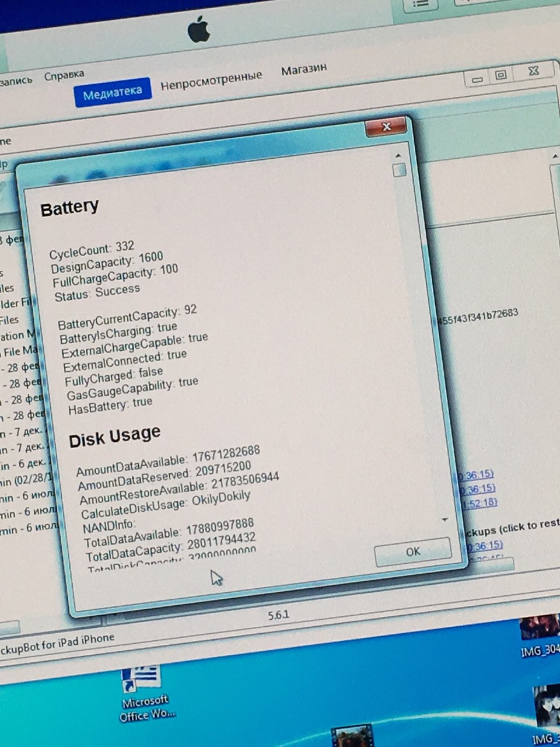Select the 'Disk Usage' heading text
This screenshot has height=747, width=560.
(x=114, y=436)
